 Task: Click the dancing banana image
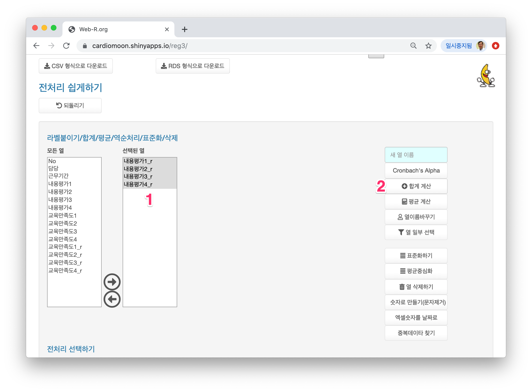click(486, 76)
